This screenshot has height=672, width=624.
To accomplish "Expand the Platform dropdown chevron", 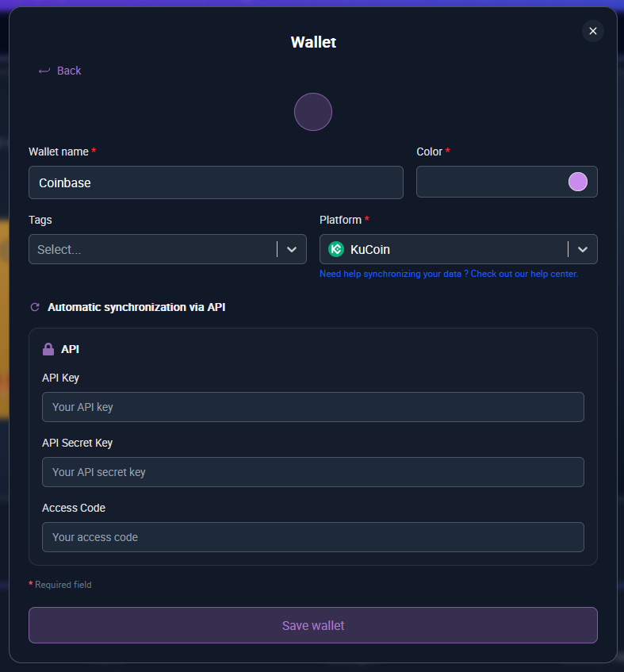I will (583, 249).
